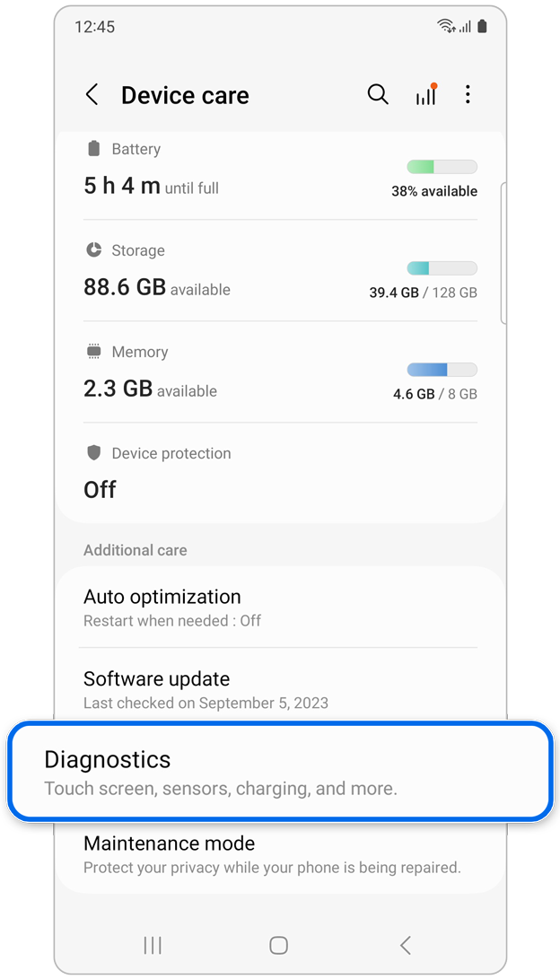Open the Recents overview button

tap(153, 945)
